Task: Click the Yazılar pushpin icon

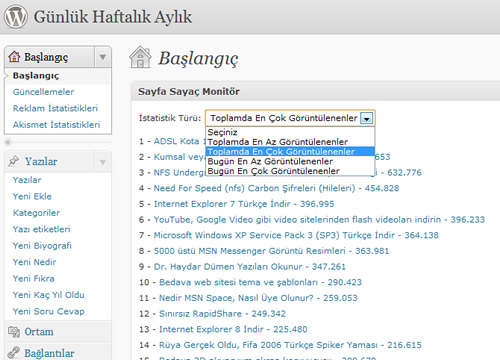Action: [x=14, y=161]
